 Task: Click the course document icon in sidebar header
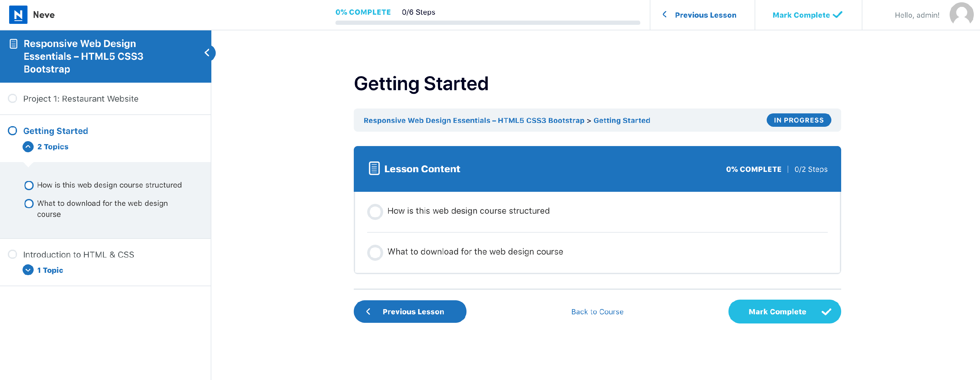click(x=13, y=44)
